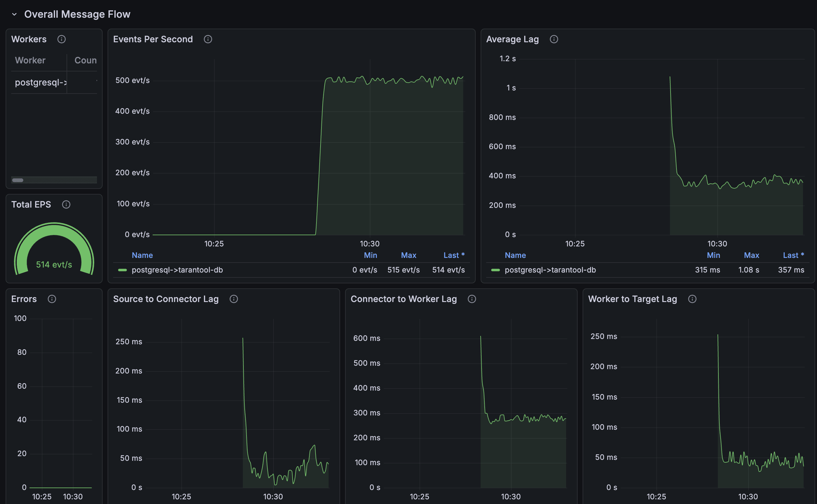Open the Events Per Second panel title
Viewport: 817px width, 504px height.
(153, 39)
